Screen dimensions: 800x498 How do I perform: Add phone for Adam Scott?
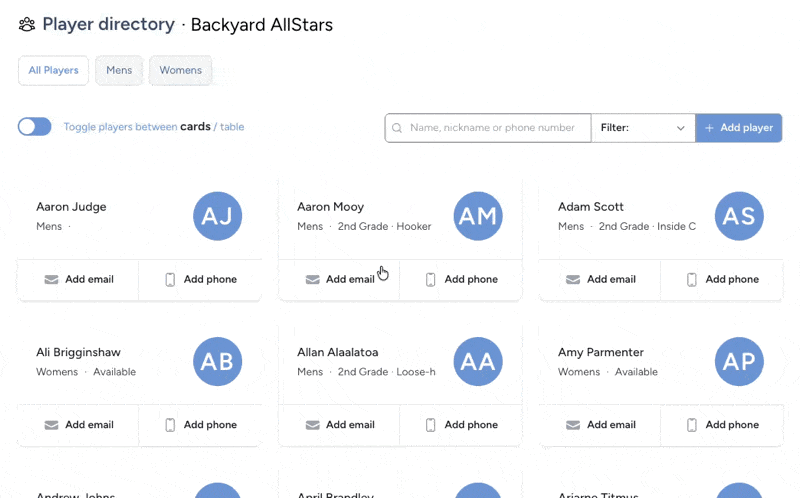722,280
